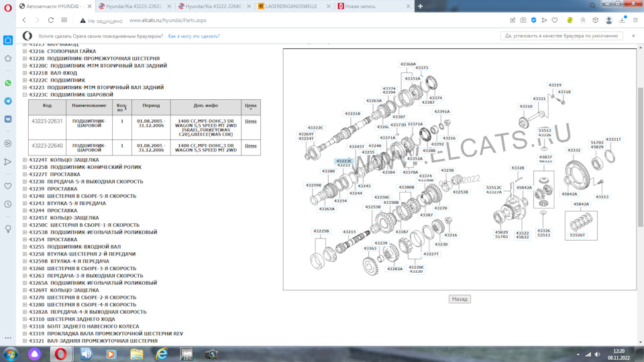Image resolution: width=644 pixels, height=362 pixels.
Task: Select 43260 ШЕСТЕРНЯ В СБОРЕ-3-Я СКОРОСТЬ row
Action: (83, 269)
